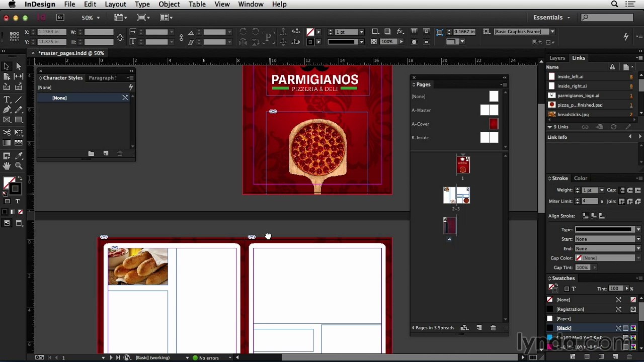Image resolution: width=644 pixels, height=362 pixels.
Task: Click the swap fill and stroke arrow
Action: point(20,179)
